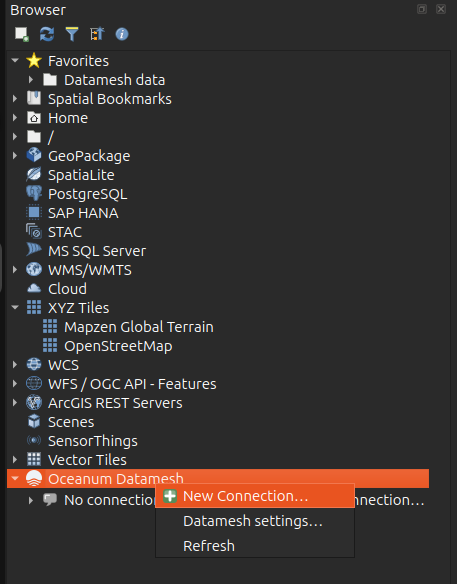This screenshot has width=457, height=584.
Task: Refresh the browser using the toolbar icon
Action: pyautogui.click(x=47, y=34)
